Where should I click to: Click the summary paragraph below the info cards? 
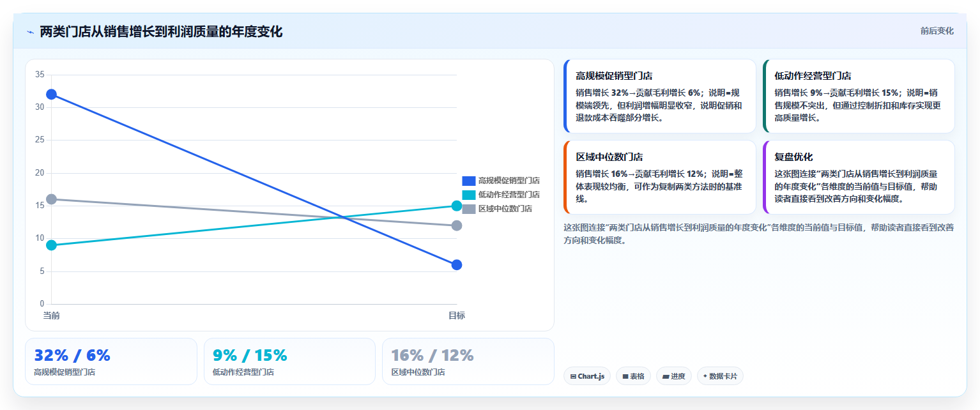(x=759, y=234)
